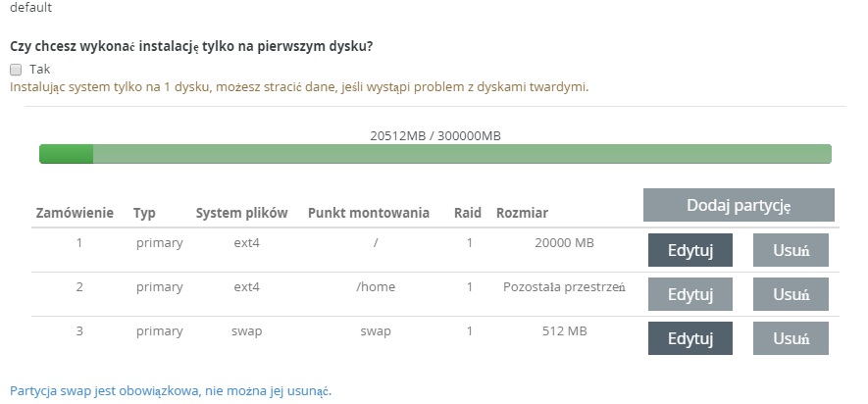Image resolution: width=868 pixels, height=404 pixels.
Task: Select the Pozostała przestrzeń size cell
Action: [565, 287]
